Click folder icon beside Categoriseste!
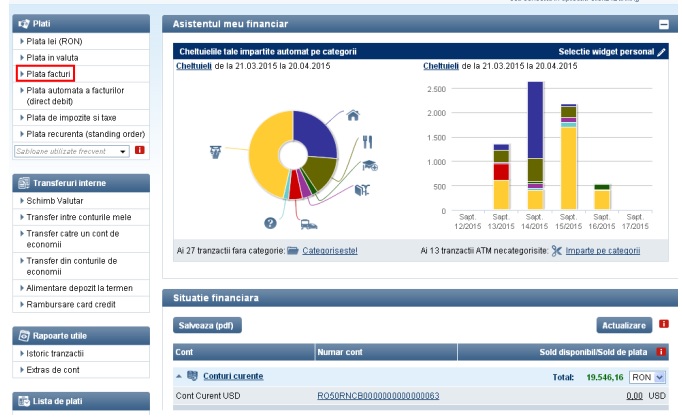 [x=293, y=250]
